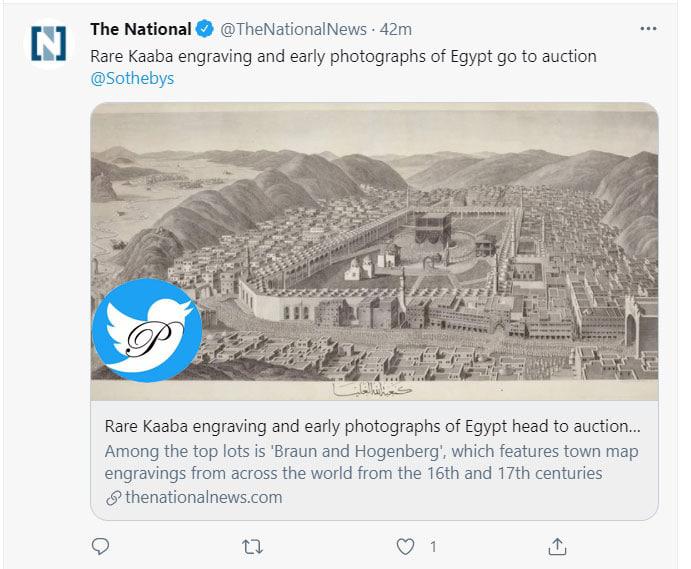Viewport: 691px width, 569px height.
Task: Like the tweet with the heart icon
Action: (x=405, y=546)
